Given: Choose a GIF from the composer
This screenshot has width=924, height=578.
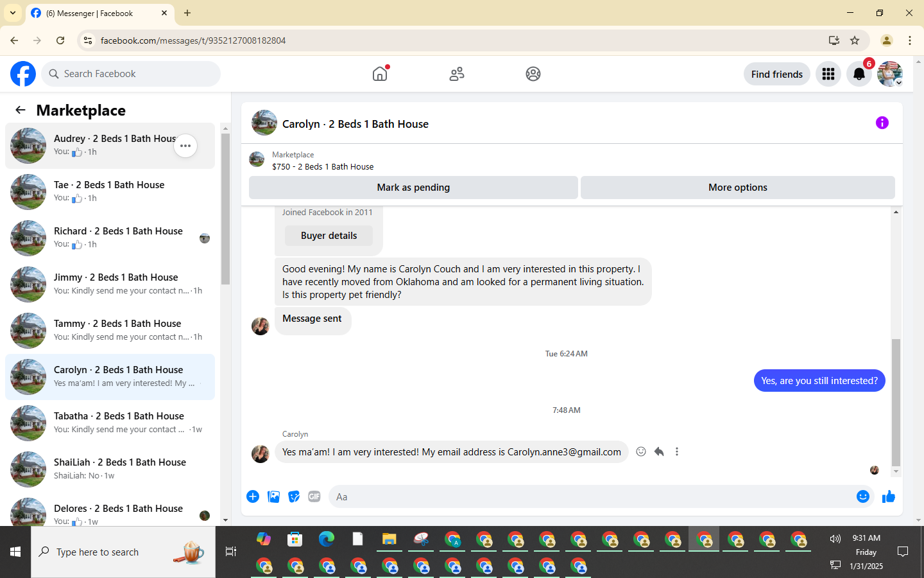Looking at the screenshot, I should [314, 496].
